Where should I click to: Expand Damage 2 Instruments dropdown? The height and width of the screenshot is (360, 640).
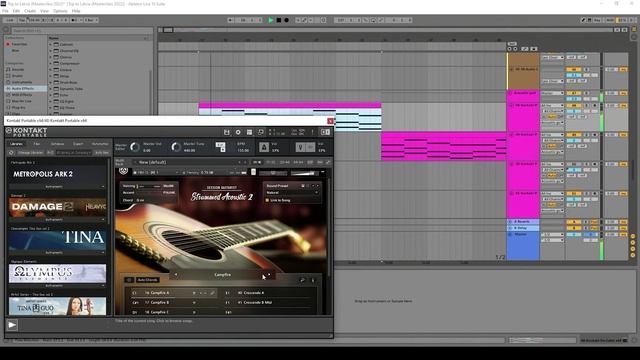point(58,220)
